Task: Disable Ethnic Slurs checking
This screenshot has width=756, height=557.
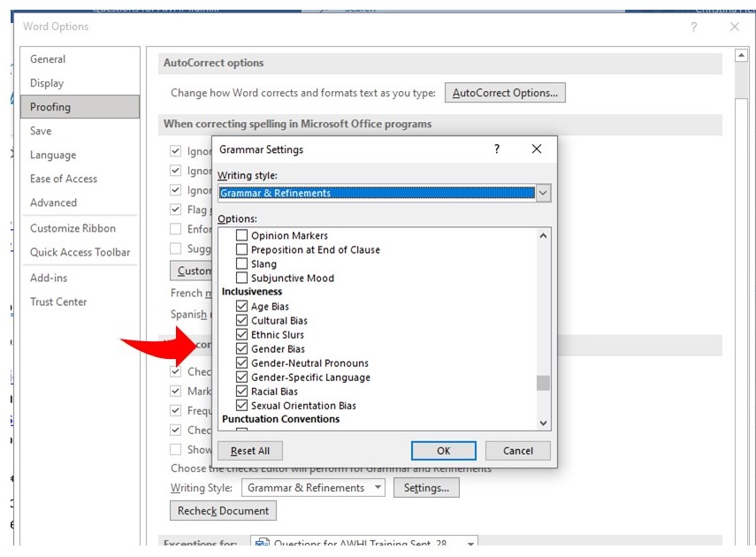Action: point(241,334)
